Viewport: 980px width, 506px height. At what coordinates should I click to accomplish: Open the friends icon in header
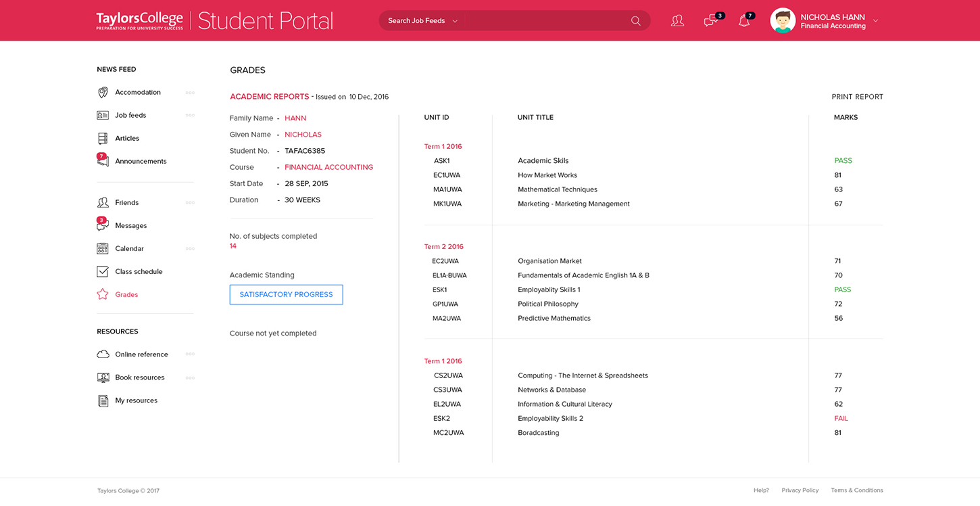[x=677, y=21]
